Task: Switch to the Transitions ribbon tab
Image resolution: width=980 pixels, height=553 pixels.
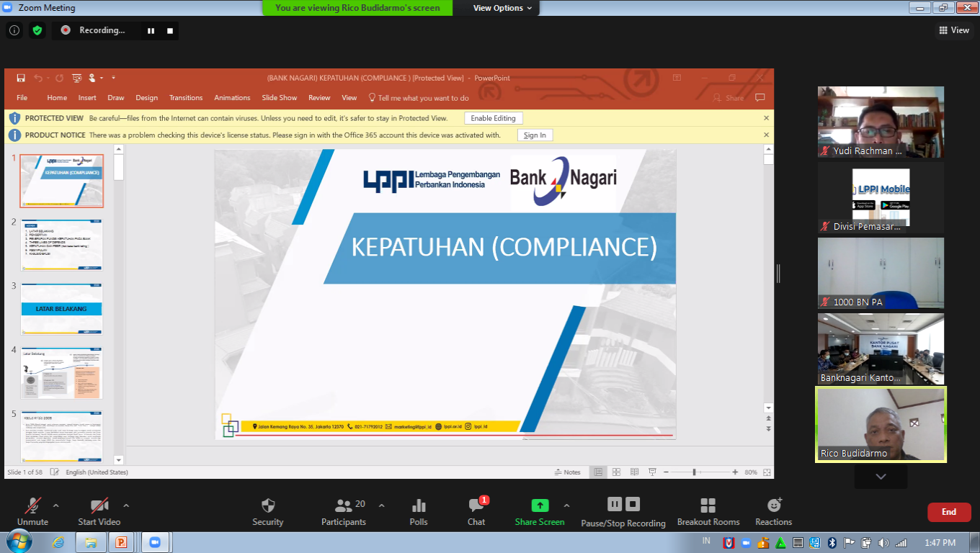Action: 186,98
